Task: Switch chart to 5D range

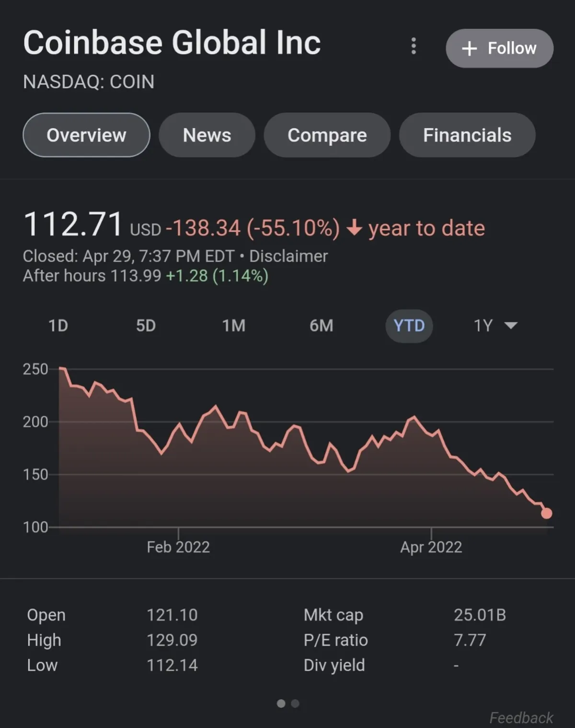Action: tap(146, 326)
